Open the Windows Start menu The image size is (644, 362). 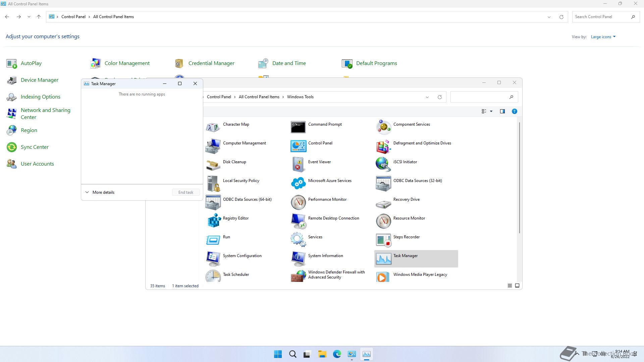(278, 354)
